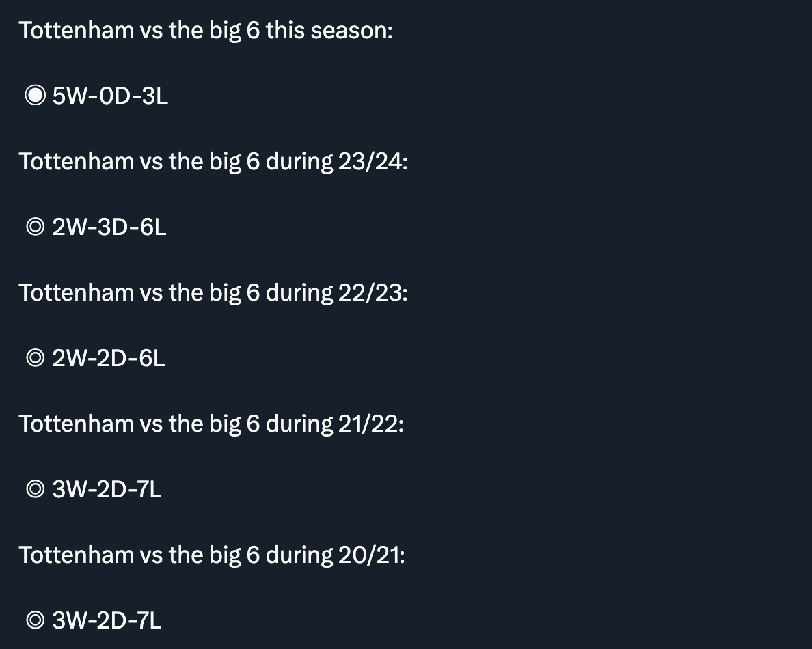Screen dimensions: 812x649
Task: Select the text 5W-0D-3L
Action: 110,96
